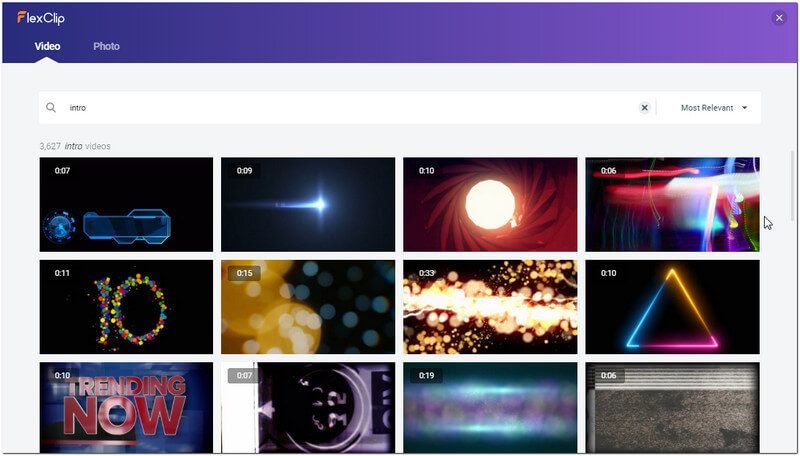
Task: Click the '3,627 intro videos' result count
Action: 75,146
